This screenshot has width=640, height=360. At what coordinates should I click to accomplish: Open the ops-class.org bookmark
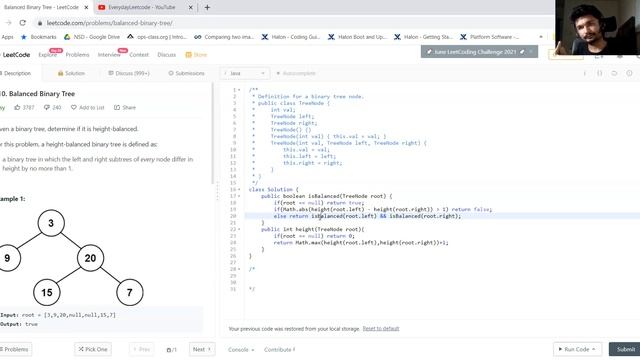click(x=157, y=37)
